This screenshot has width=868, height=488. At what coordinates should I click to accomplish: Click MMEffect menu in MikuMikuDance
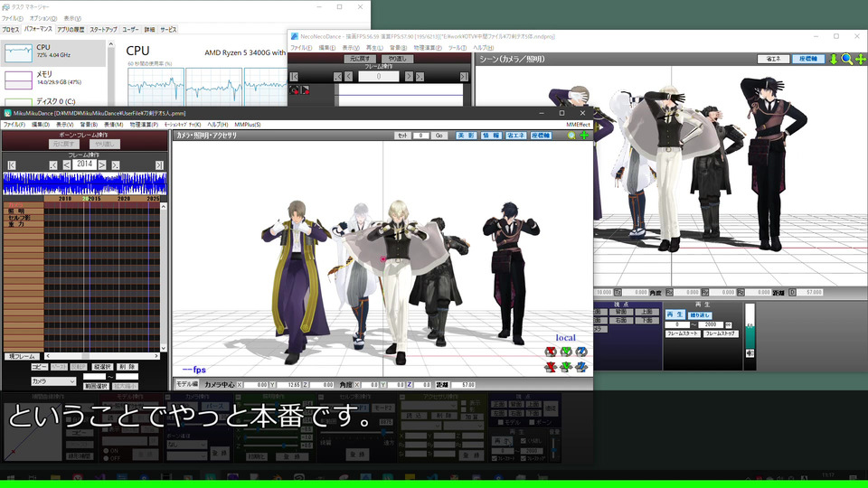click(578, 125)
